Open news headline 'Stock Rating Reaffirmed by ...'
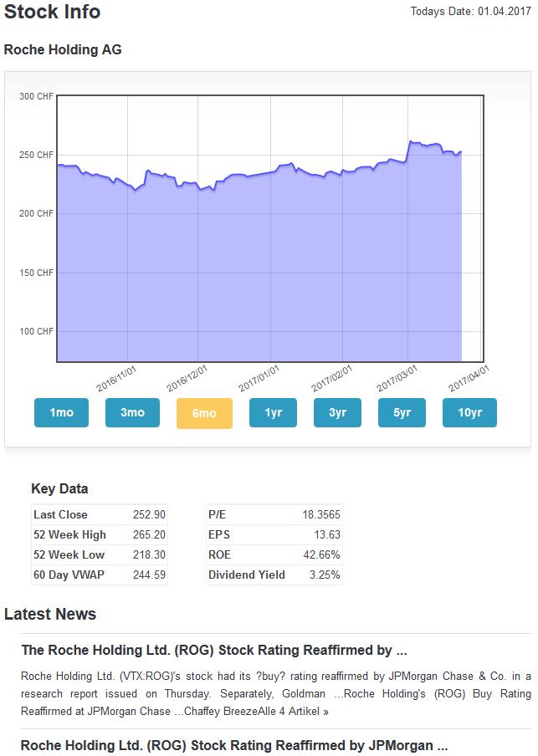 [214, 651]
